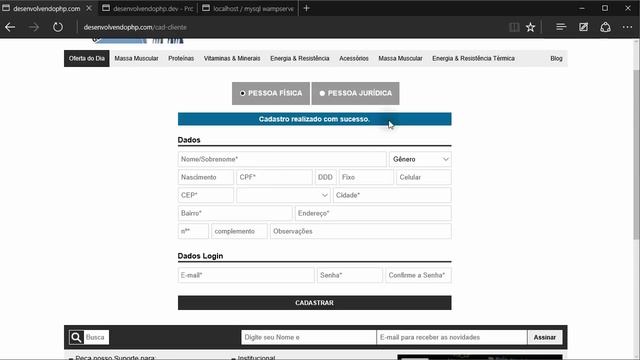
Task: Close the desenvolvendophp.com tab
Action: point(89,8)
